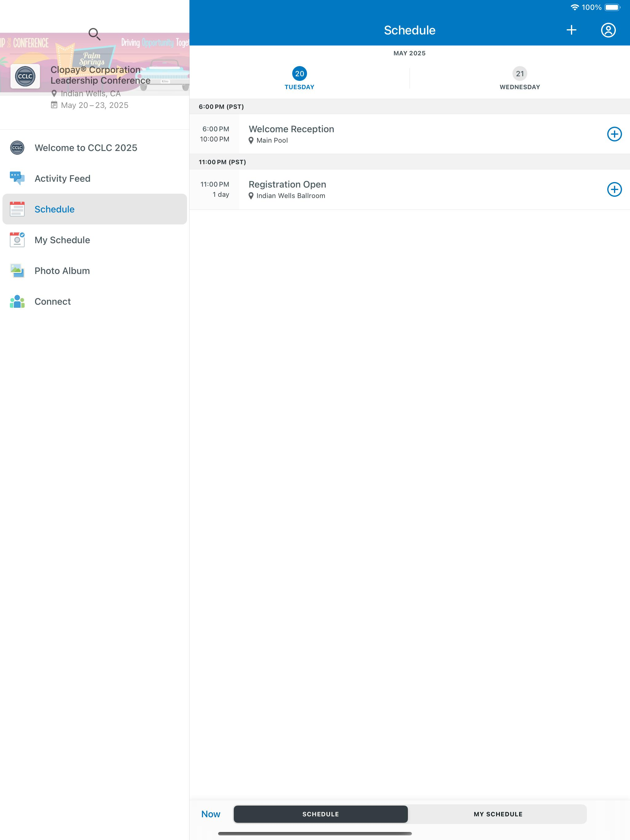Add Registration Open to my schedule
The width and height of the screenshot is (630, 840).
point(614,189)
